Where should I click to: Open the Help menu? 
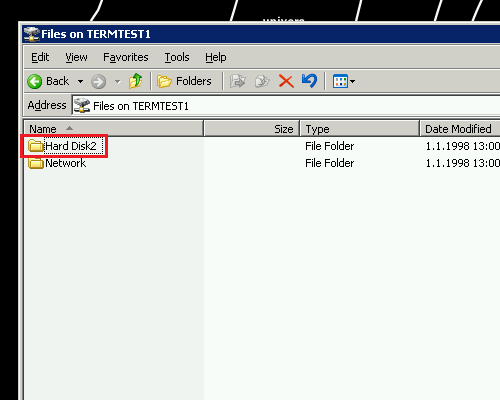[x=216, y=57]
